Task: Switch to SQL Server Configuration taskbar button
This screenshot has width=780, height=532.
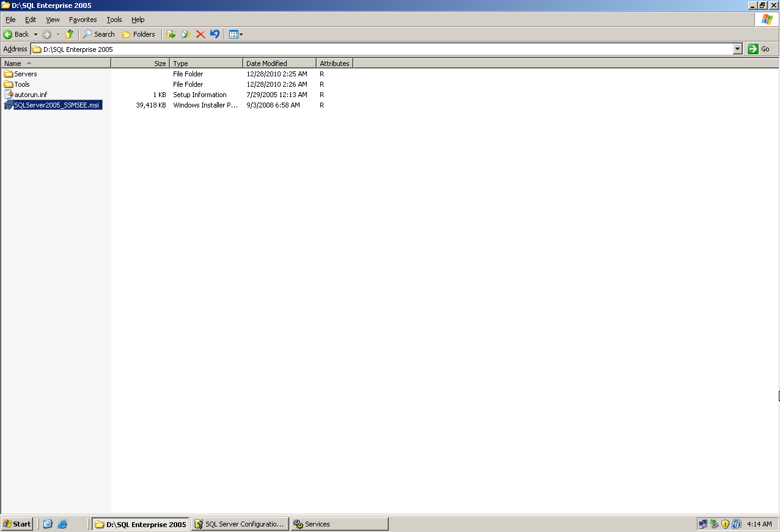Action: (240, 524)
